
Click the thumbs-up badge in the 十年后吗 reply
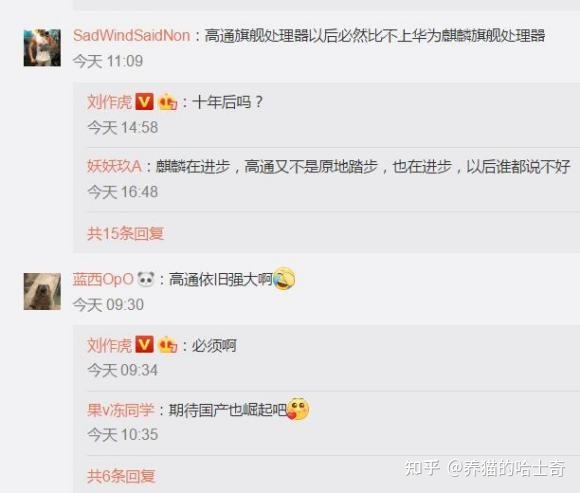coord(168,102)
